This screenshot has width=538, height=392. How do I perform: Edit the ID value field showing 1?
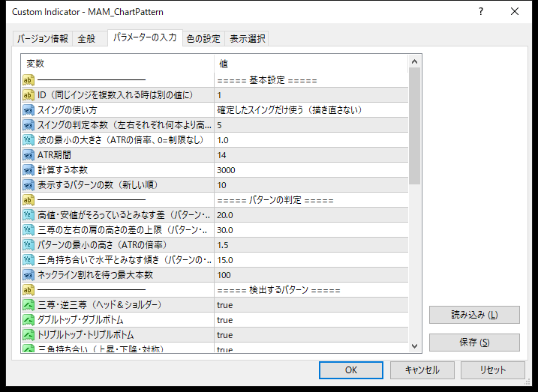click(x=311, y=95)
